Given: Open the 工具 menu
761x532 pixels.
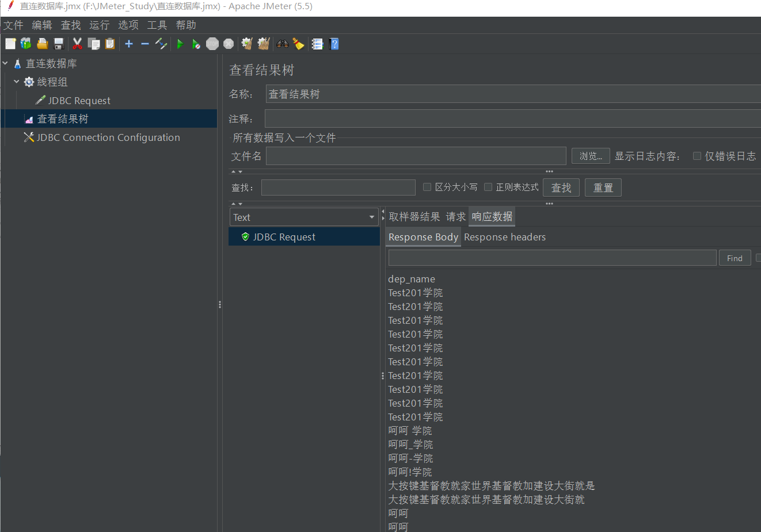Looking at the screenshot, I should [157, 25].
